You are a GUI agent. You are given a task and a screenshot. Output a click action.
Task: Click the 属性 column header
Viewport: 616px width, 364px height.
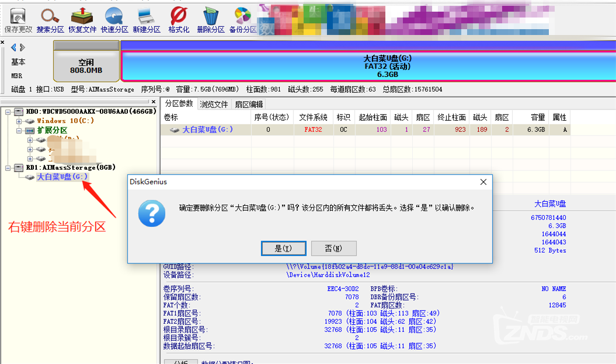coord(559,117)
